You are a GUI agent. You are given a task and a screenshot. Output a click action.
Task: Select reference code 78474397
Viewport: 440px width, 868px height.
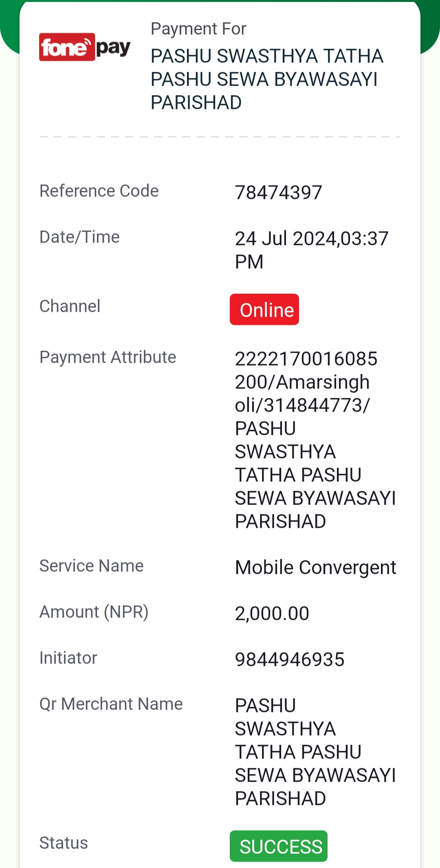(x=279, y=192)
